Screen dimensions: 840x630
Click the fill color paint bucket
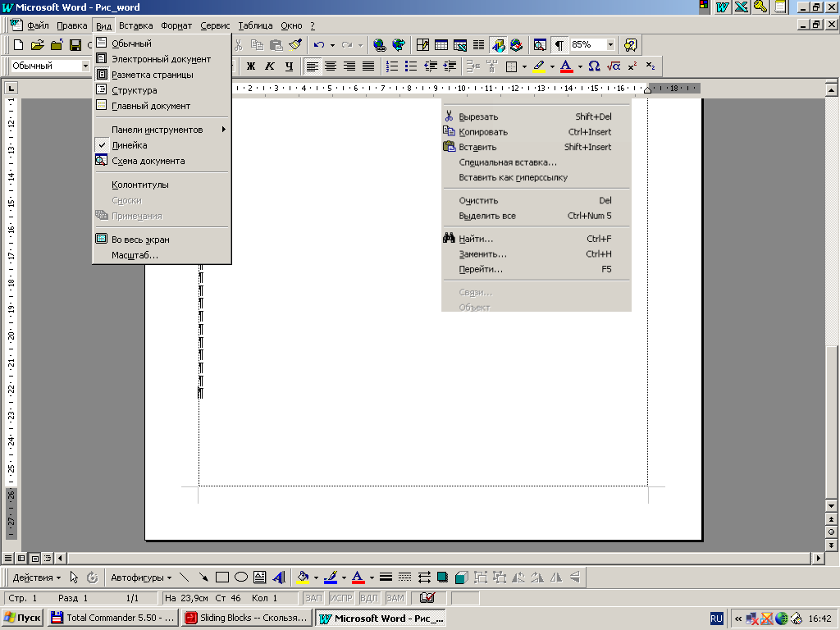coord(303,577)
